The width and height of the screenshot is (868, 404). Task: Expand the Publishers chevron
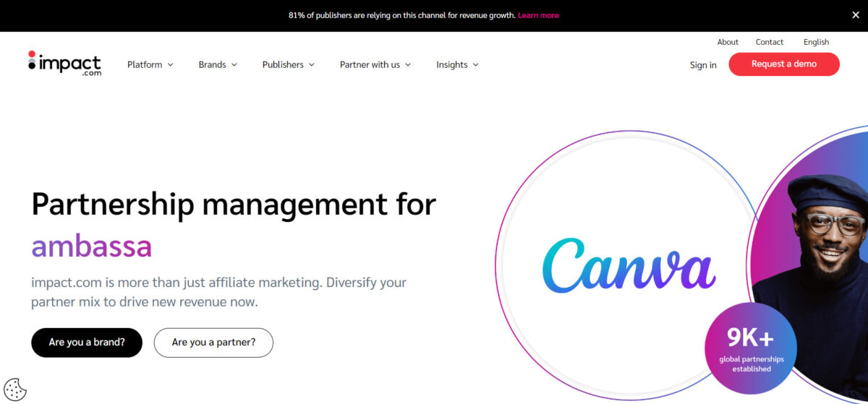coord(312,64)
